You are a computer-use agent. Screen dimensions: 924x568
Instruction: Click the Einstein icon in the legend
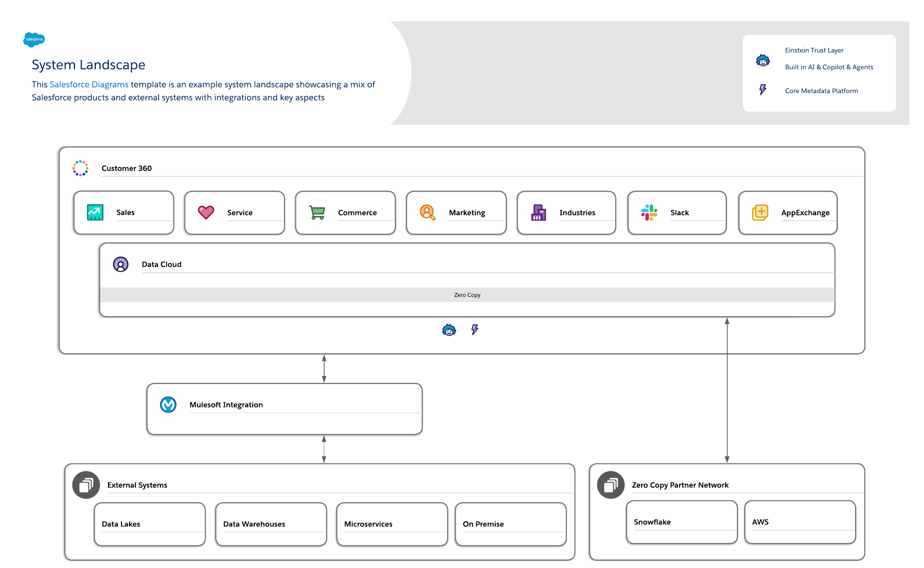click(763, 61)
